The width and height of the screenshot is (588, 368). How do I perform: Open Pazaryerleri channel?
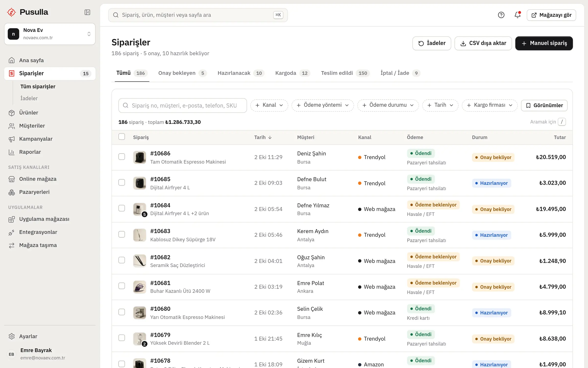[50, 192]
